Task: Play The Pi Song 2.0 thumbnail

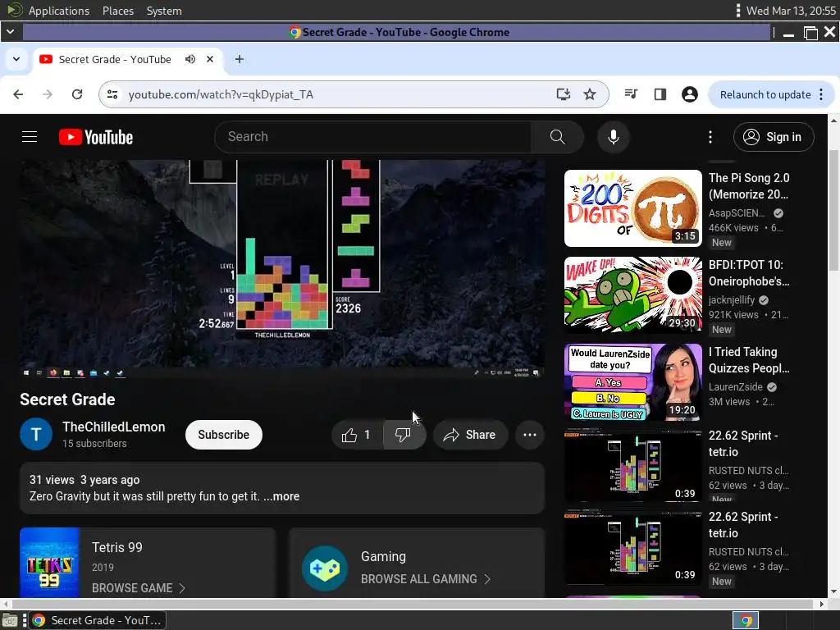Action: point(632,208)
